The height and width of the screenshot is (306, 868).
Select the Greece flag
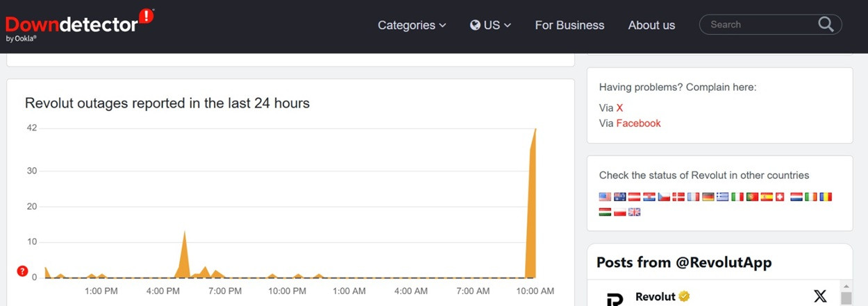[x=723, y=197]
